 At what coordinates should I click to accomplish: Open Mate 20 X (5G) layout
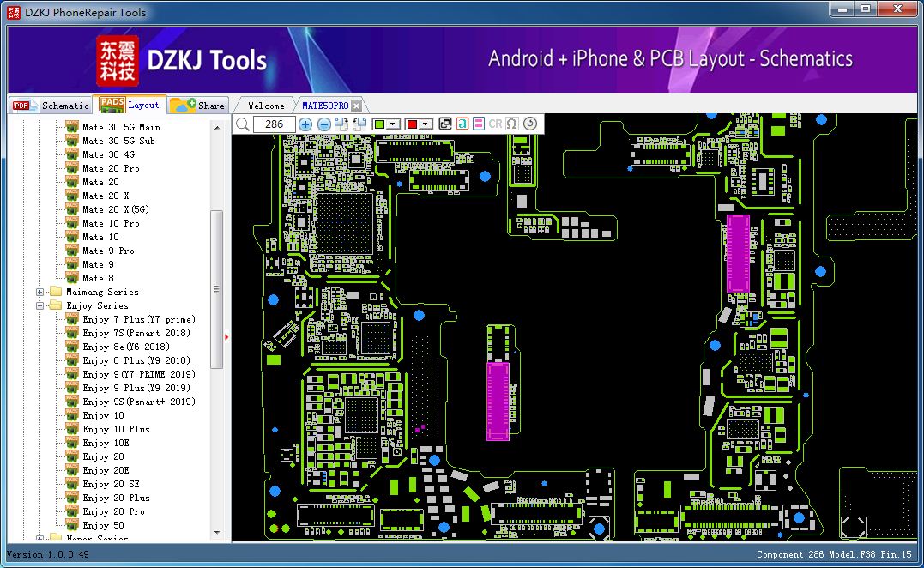116,209
